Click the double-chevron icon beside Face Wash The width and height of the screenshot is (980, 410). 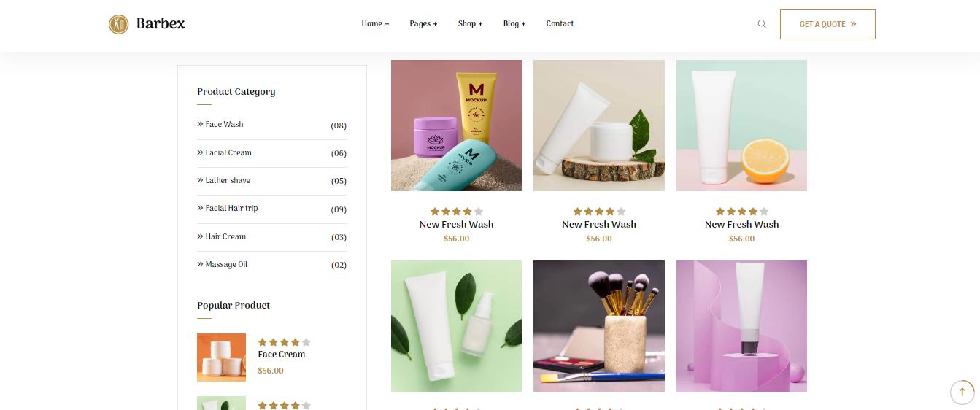point(200,124)
